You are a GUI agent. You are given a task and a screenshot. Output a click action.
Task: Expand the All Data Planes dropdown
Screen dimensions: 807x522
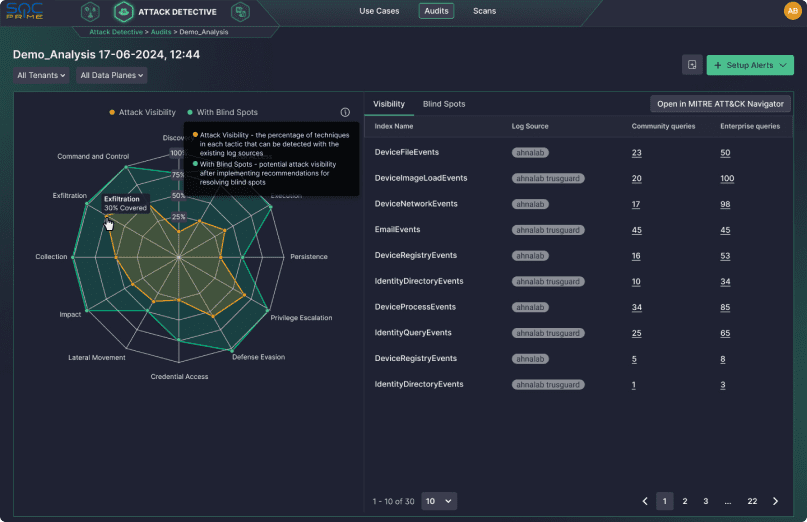coord(112,75)
